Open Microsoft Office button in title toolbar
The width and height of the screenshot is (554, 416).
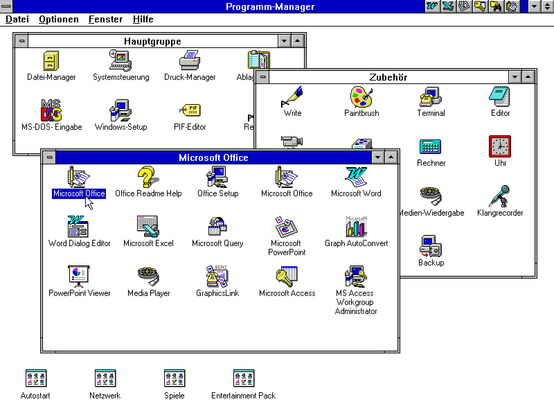coord(512,6)
